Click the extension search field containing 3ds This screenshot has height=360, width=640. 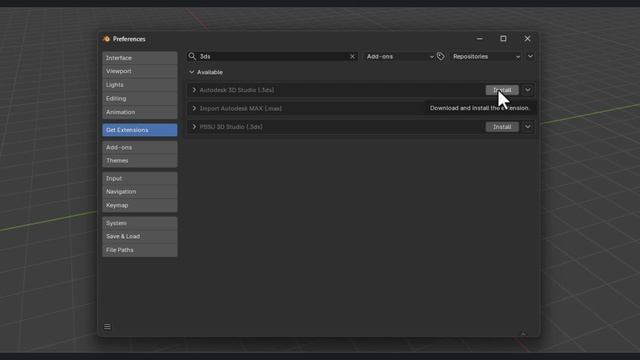pyautogui.click(x=272, y=56)
